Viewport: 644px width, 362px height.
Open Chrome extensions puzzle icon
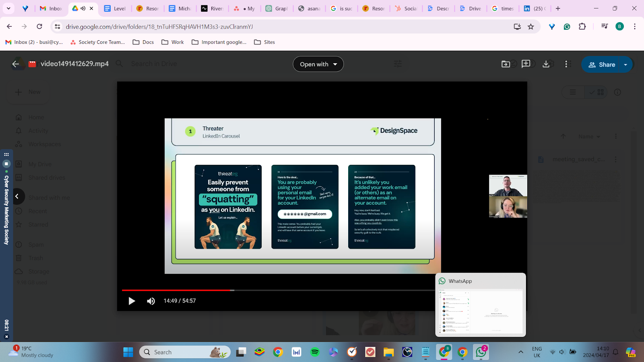[x=582, y=27]
